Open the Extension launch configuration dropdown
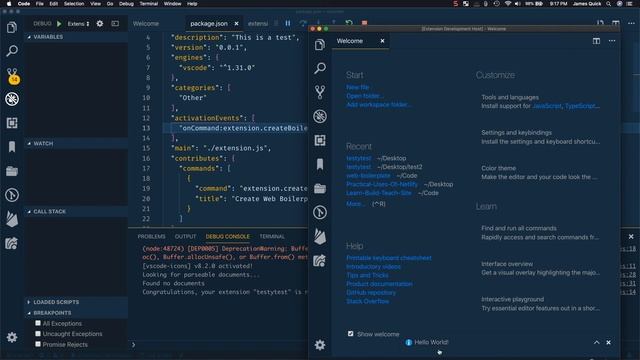Viewport: 640px width, 360px height. [x=78, y=24]
